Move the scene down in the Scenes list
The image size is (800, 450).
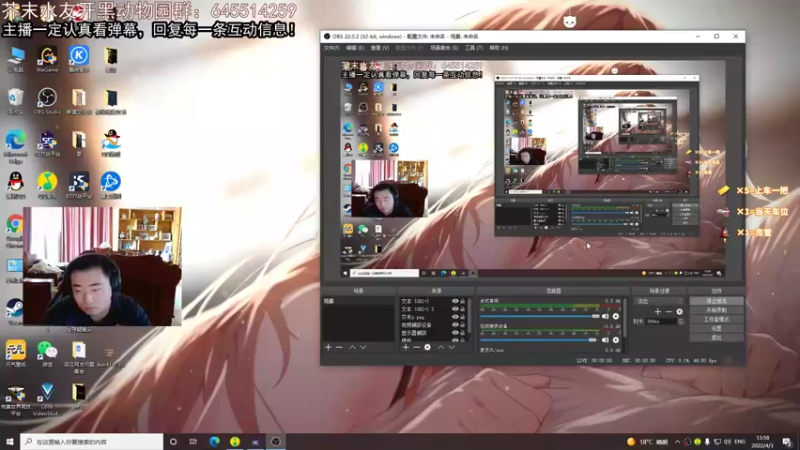coord(363,347)
